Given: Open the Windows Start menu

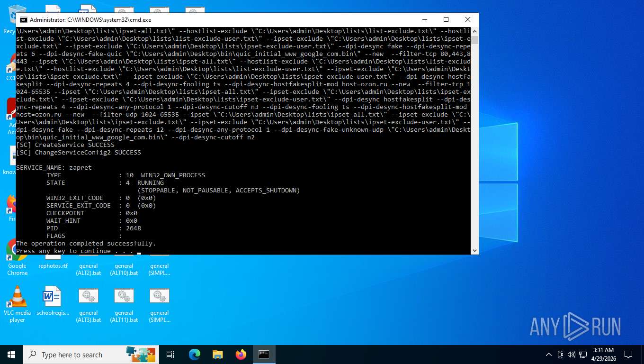Looking at the screenshot, I should [11, 355].
